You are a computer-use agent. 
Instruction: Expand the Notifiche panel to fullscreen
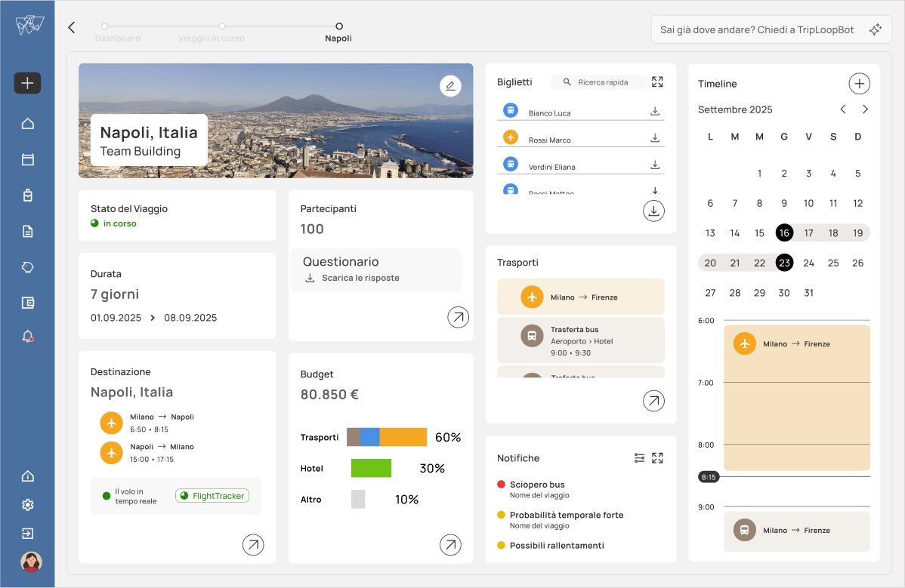[657, 457]
